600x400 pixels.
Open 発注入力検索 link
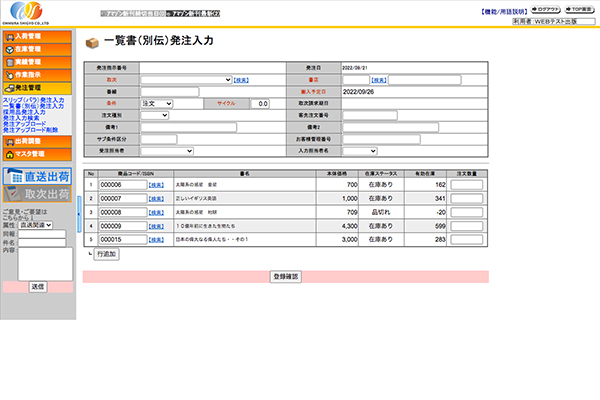[21, 118]
